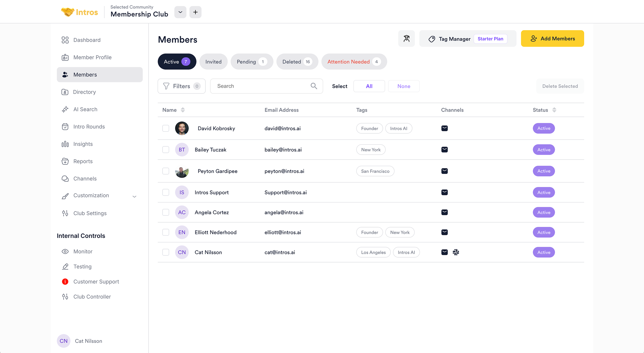This screenshot has width=644, height=353.
Task: Open Insights from the sidebar
Action: [83, 144]
